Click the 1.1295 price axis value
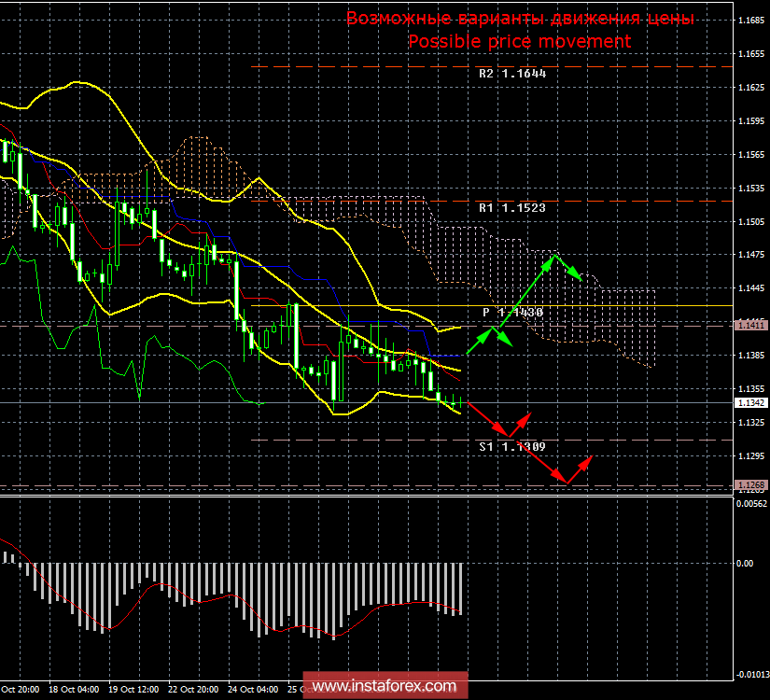 tap(751, 456)
